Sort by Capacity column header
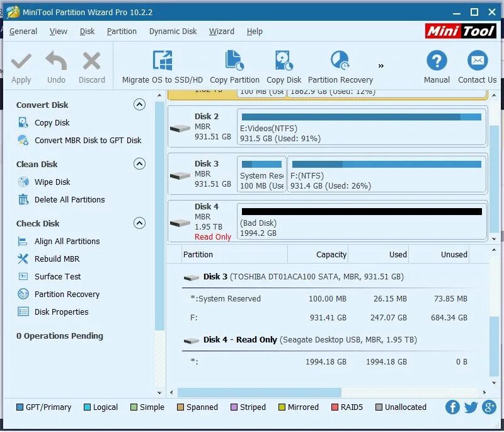Screen dimensions: 504x432 pos(318,255)
